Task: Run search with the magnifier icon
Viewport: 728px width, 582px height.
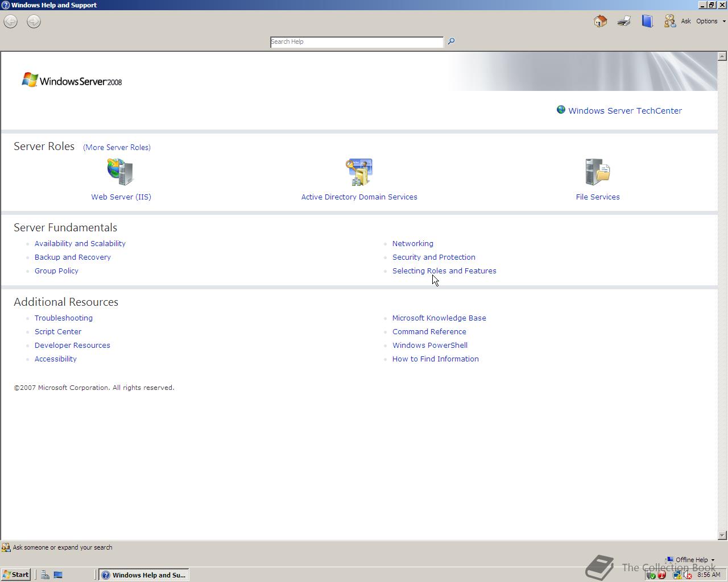Action: (451, 41)
